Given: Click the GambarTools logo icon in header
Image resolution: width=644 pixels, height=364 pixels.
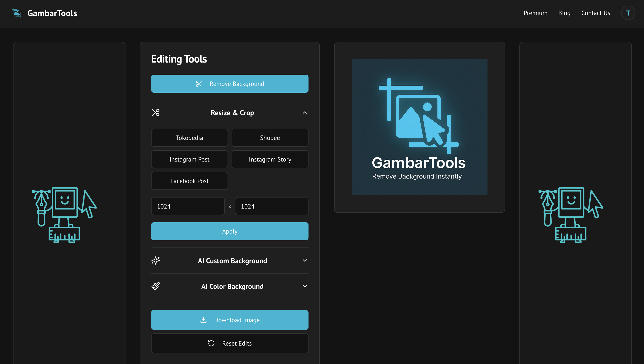Looking at the screenshot, I should coord(17,13).
